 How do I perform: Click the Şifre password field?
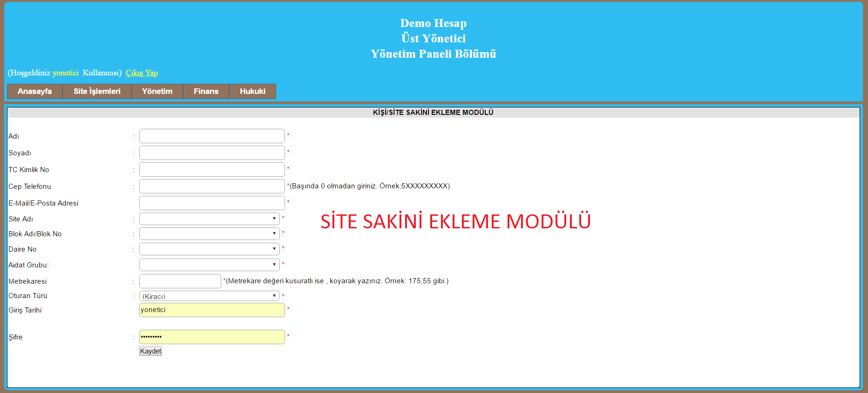pyautogui.click(x=212, y=337)
